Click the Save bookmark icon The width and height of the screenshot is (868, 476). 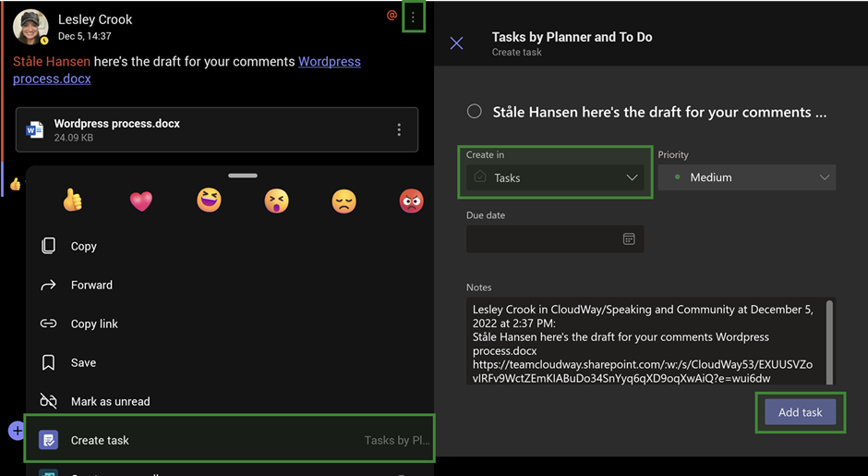tap(48, 362)
